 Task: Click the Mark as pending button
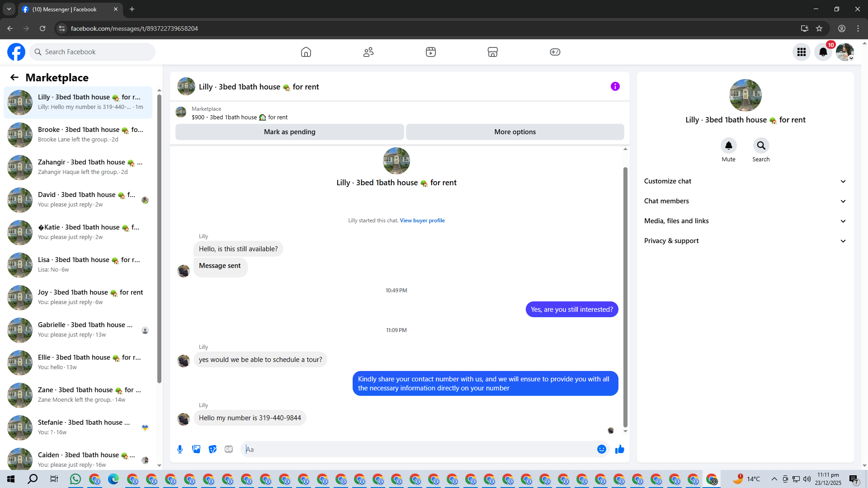tap(289, 132)
